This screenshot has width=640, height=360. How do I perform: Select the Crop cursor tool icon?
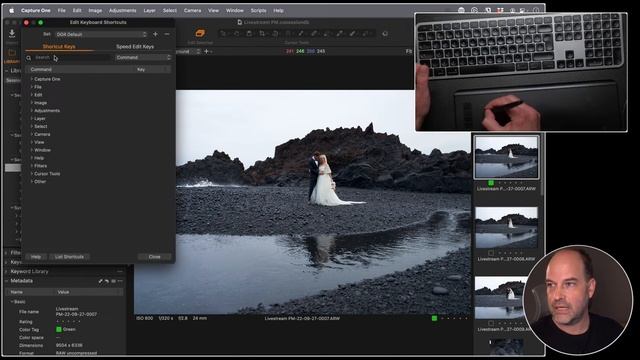click(x=262, y=34)
